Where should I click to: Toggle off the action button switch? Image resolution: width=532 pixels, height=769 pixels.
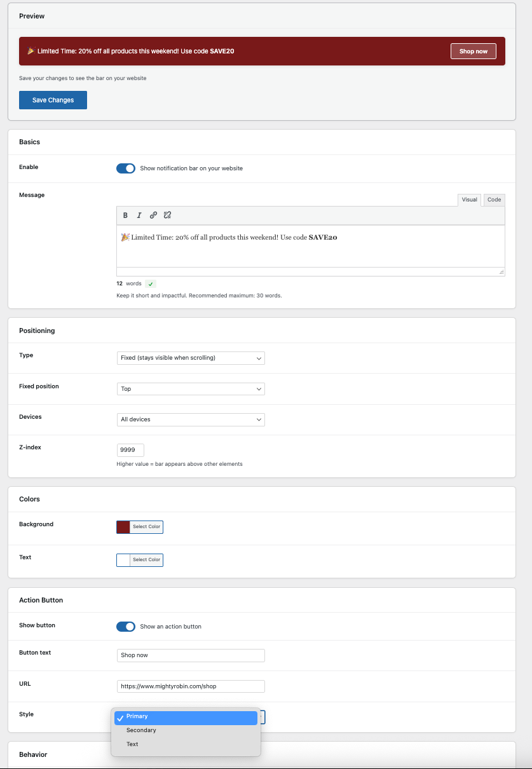pos(126,626)
